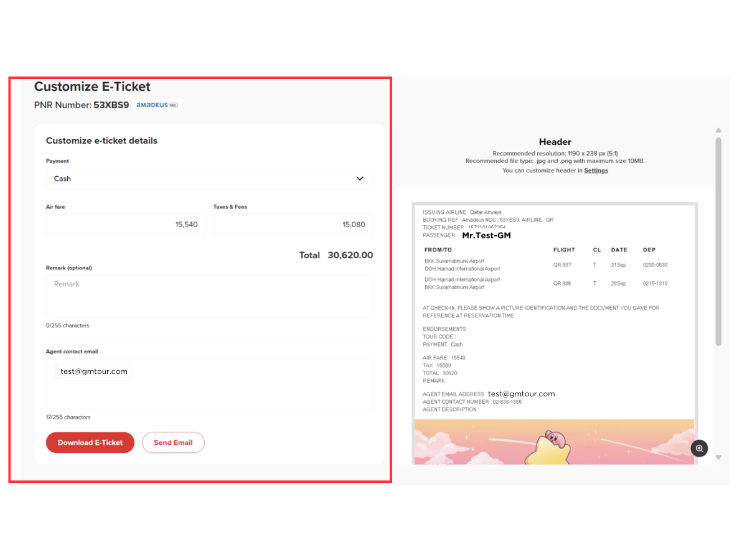Click inside the Remark text area
Screen dimensions: 747x560
pyautogui.click(x=209, y=297)
